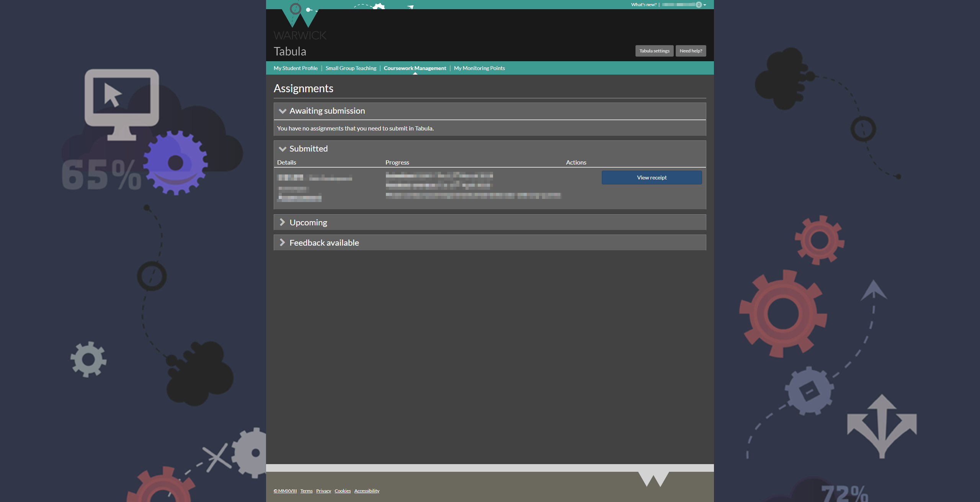This screenshot has width=980, height=502.
Task: Click the Details column header
Action: 287,162
